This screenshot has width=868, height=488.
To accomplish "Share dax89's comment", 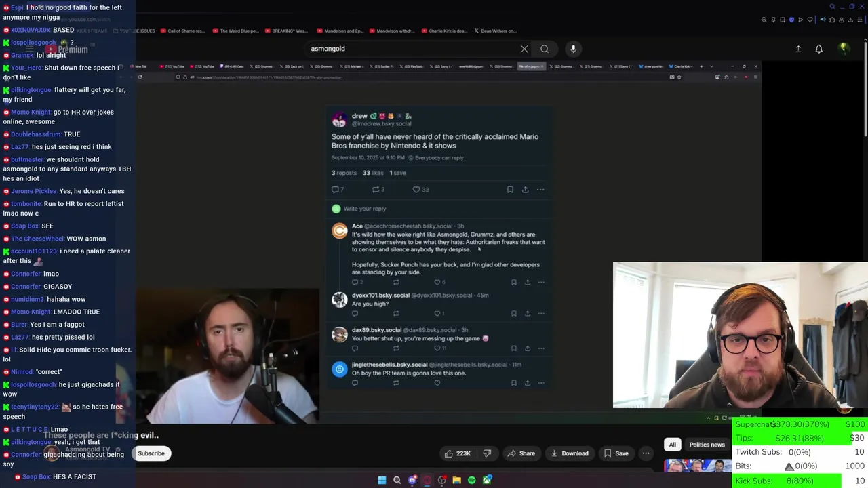I will click(527, 348).
